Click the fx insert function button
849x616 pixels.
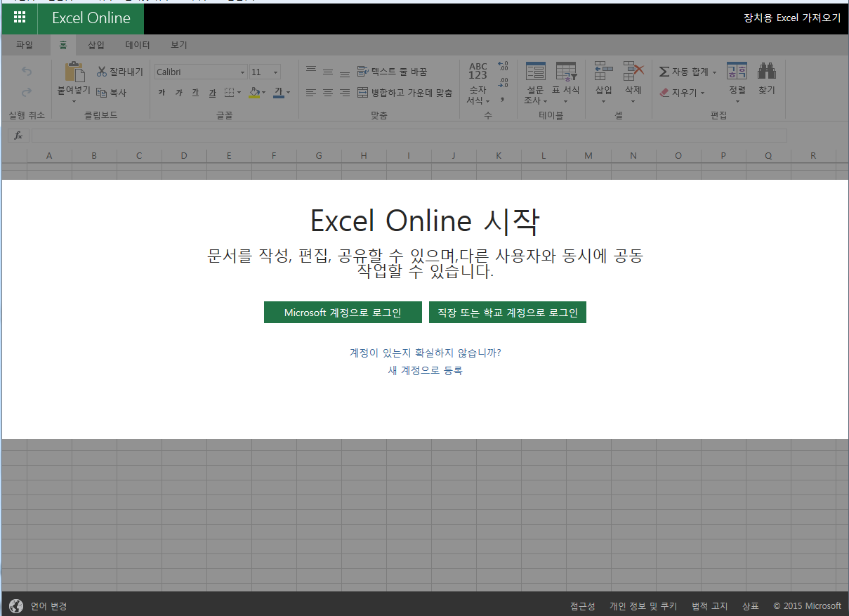pos(18,136)
